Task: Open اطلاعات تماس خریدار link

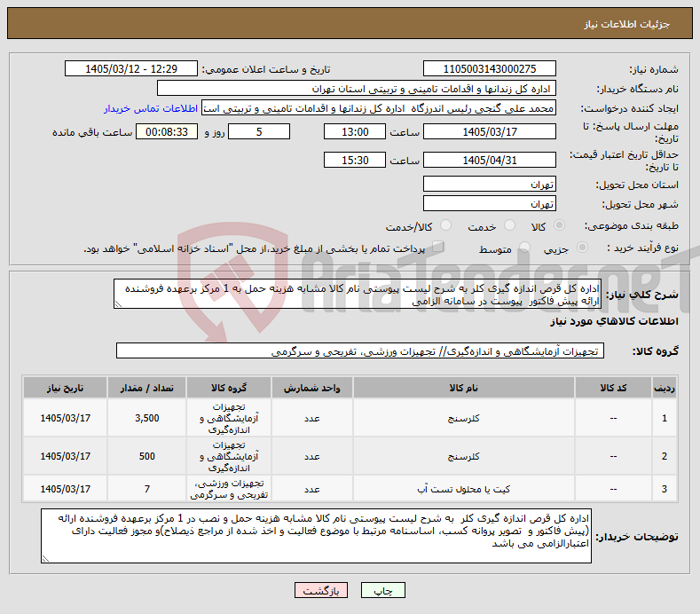Action: click(151, 108)
